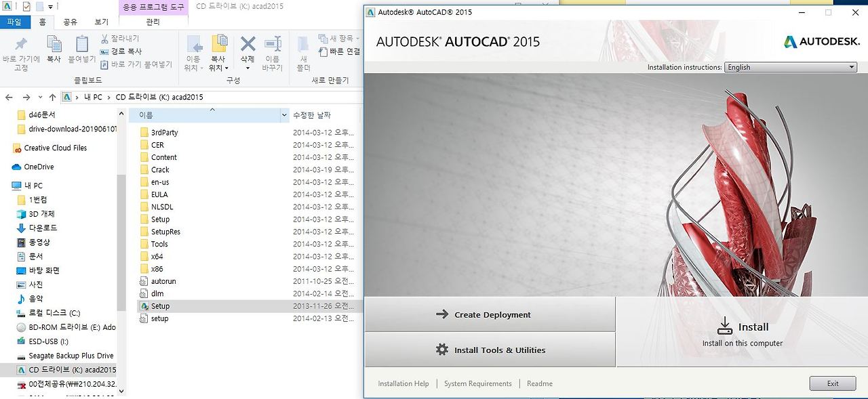The image size is (868, 399).
Task: Open the System Requirements link
Action: click(477, 383)
